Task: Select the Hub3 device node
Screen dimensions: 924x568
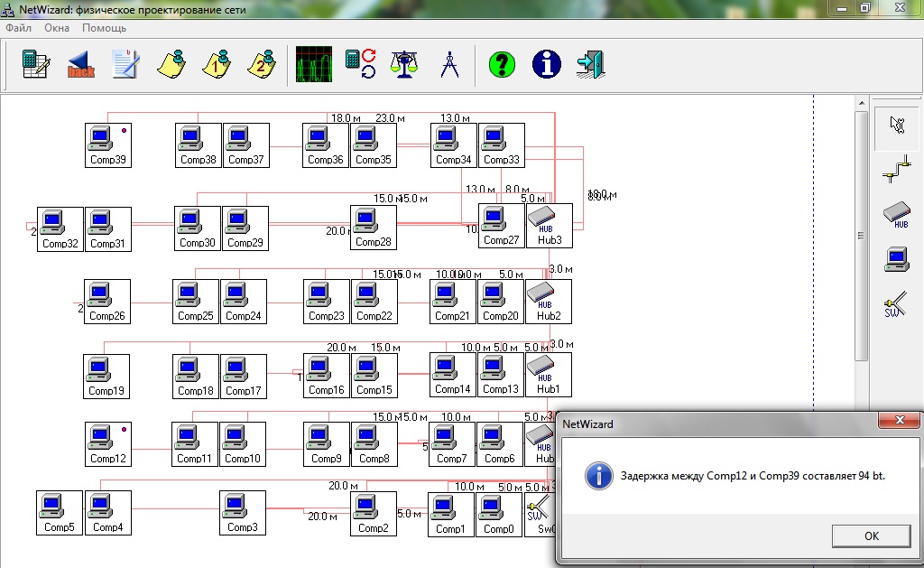Action: point(550,226)
